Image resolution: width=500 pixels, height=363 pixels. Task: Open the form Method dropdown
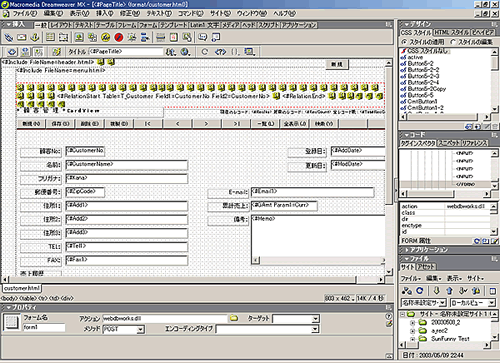(141, 329)
